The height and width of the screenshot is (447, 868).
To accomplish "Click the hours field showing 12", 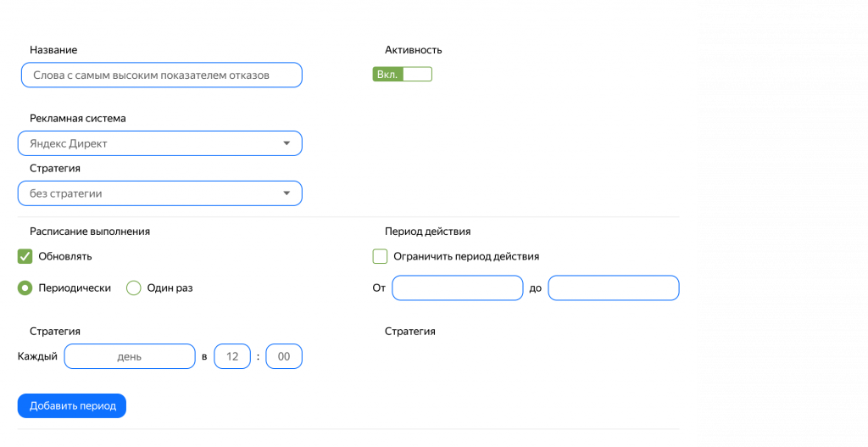I will 232,356.
